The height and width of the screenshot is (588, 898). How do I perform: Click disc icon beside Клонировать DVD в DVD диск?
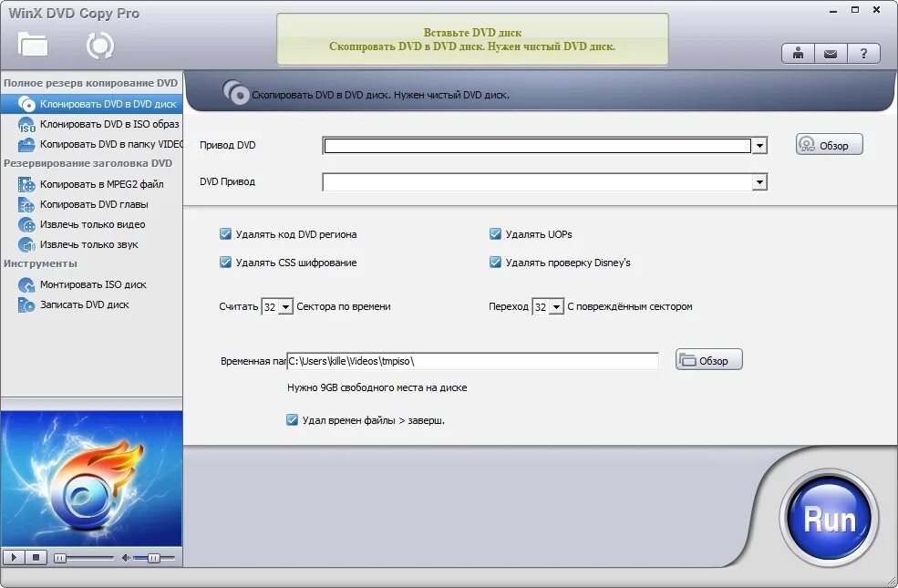tap(26, 104)
